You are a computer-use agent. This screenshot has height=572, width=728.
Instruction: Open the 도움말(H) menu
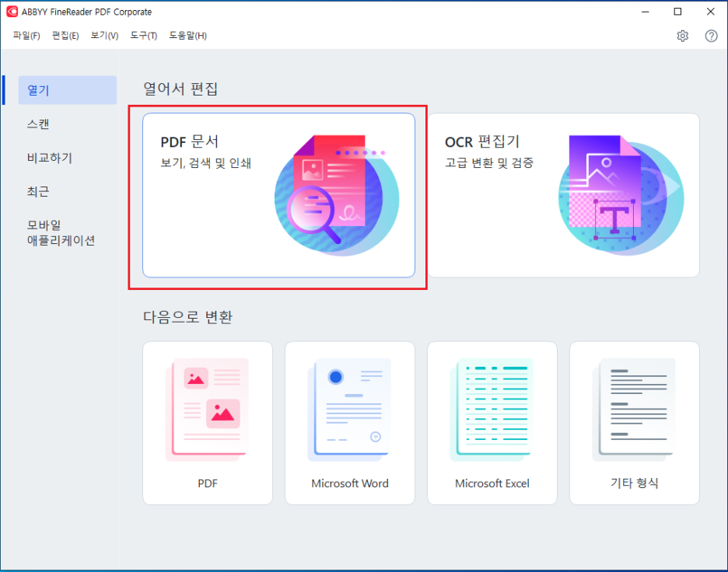pos(187,36)
